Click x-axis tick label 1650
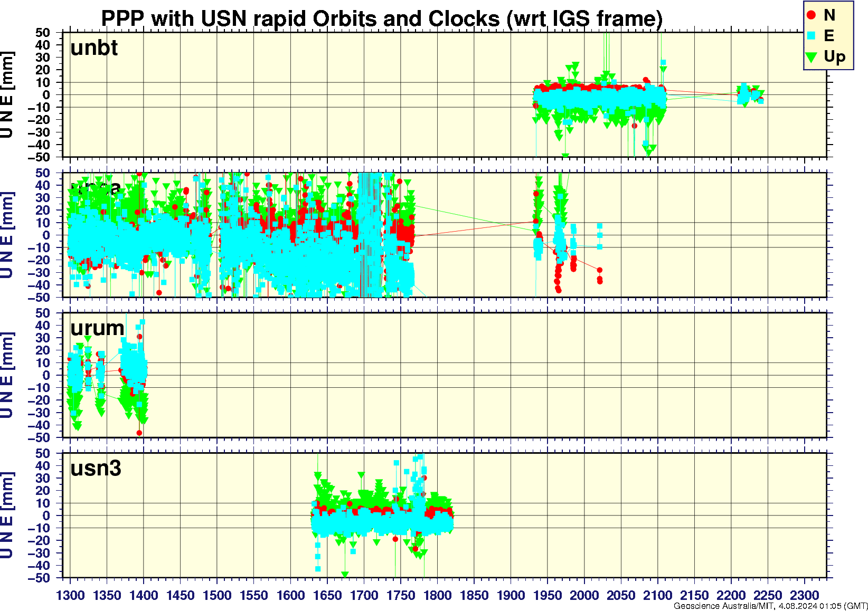The height and width of the screenshot is (611, 868). [x=327, y=595]
